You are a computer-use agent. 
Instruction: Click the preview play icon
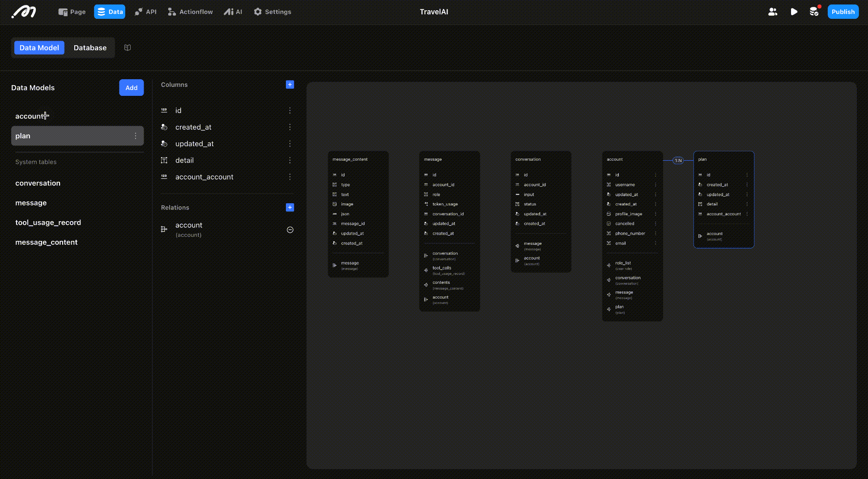794,12
